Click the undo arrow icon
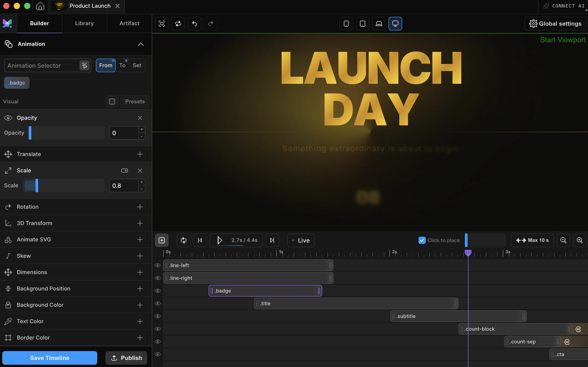 pos(194,24)
